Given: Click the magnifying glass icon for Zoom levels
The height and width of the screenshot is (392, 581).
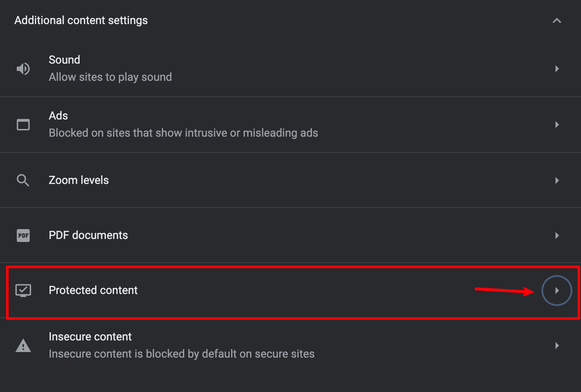Looking at the screenshot, I should [x=23, y=180].
